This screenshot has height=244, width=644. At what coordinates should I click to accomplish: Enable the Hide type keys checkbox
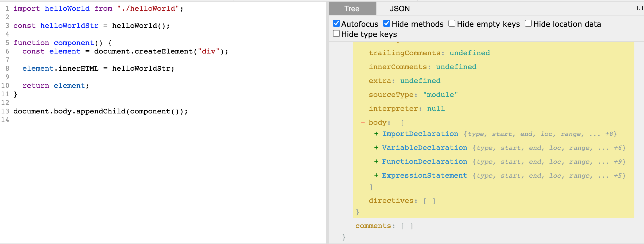[x=336, y=34]
